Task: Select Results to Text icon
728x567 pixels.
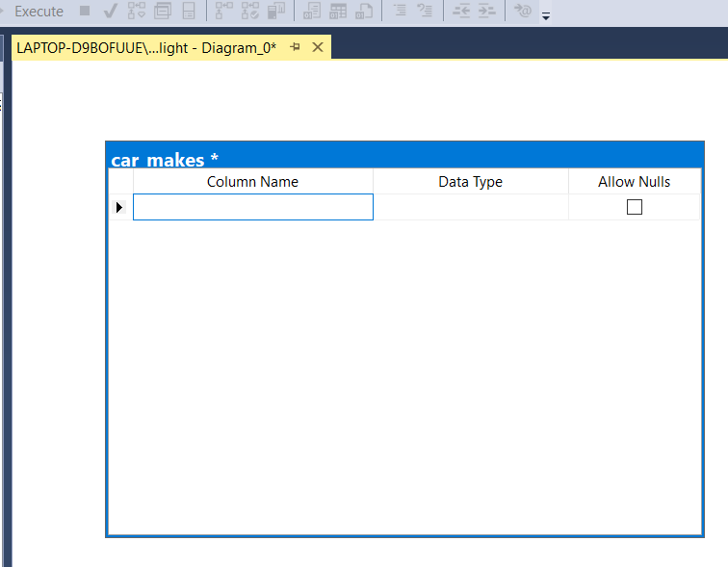Action: click(x=312, y=12)
